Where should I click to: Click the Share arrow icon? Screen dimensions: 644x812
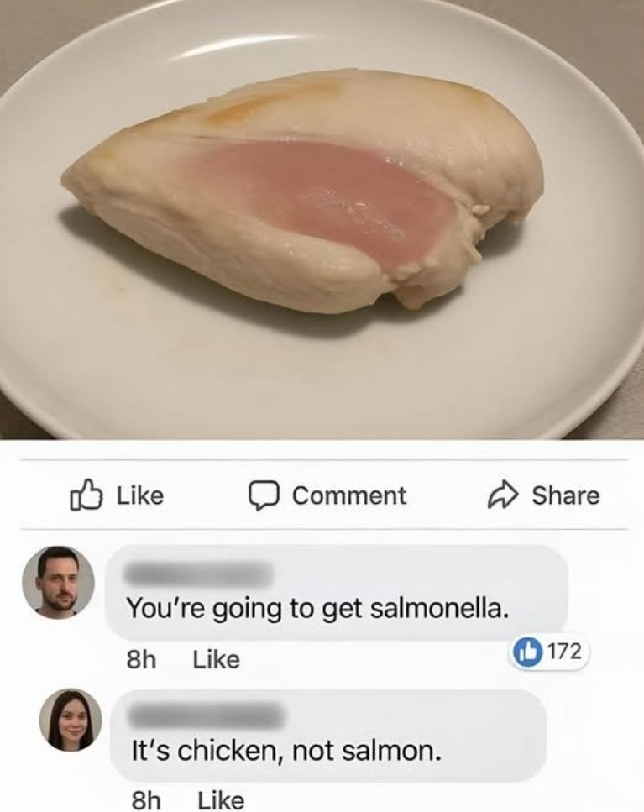coord(502,495)
